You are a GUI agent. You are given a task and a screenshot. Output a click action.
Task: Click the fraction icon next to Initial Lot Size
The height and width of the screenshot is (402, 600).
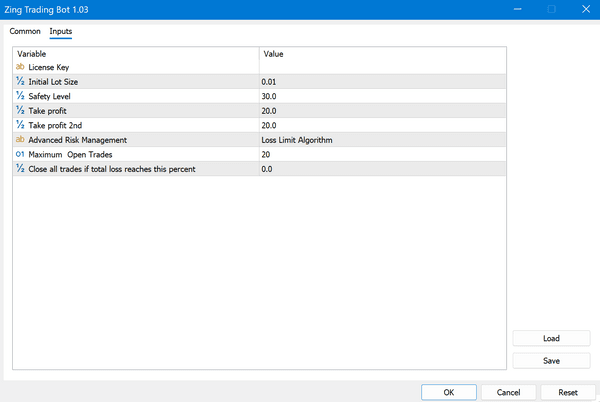pos(21,80)
